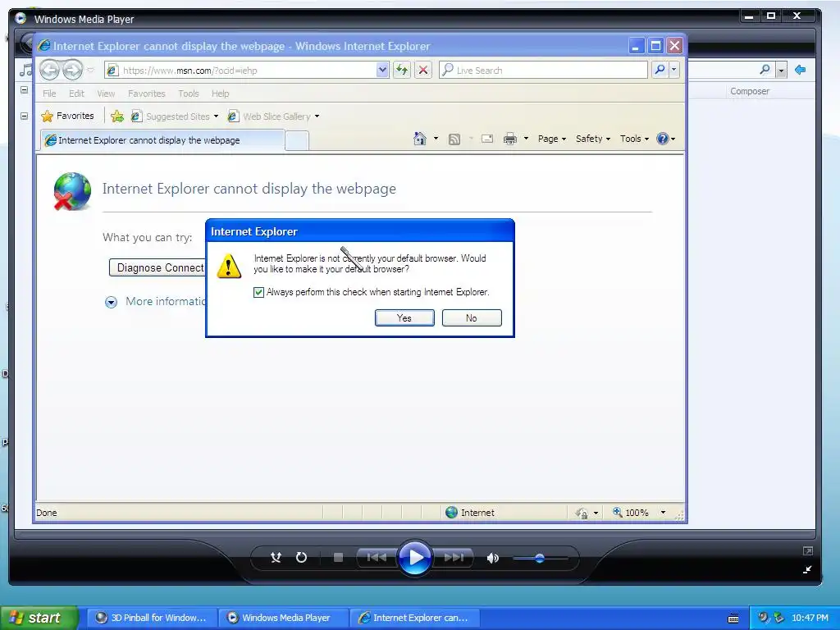Open the Tools menu in menu bar
The image size is (840, 630).
pos(189,94)
